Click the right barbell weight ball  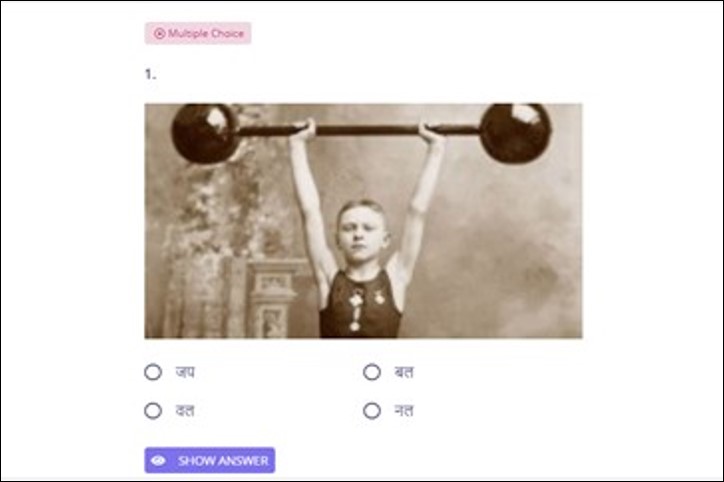(x=516, y=133)
